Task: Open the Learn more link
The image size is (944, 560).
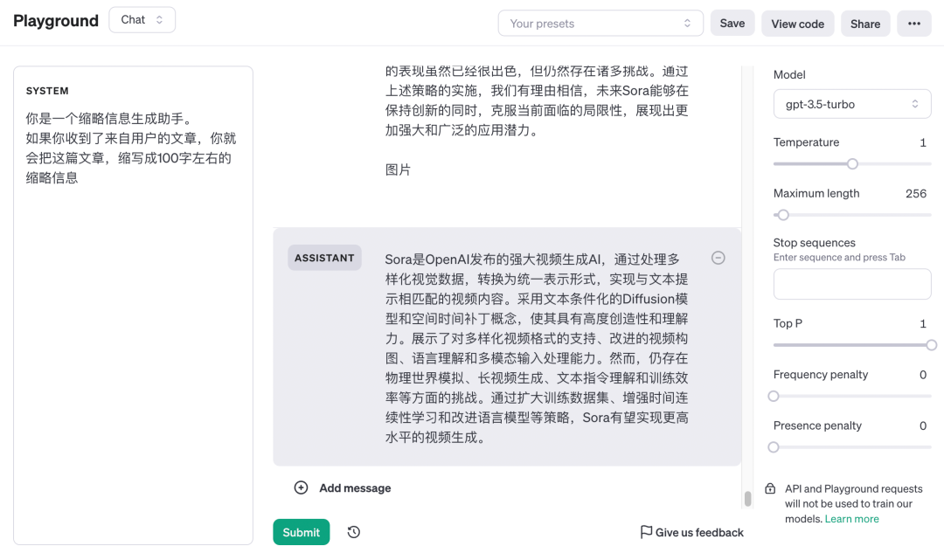Action: coord(851,518)
